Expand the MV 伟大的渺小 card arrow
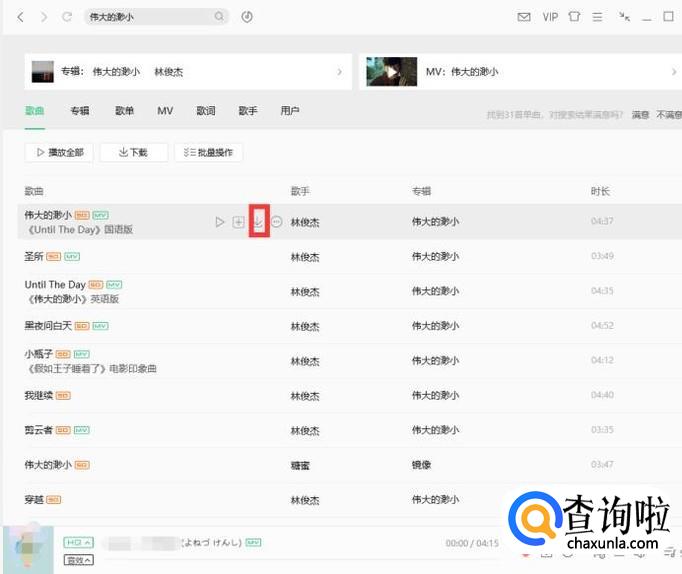Viewport: 682px width, 574px height. [674, 72]
